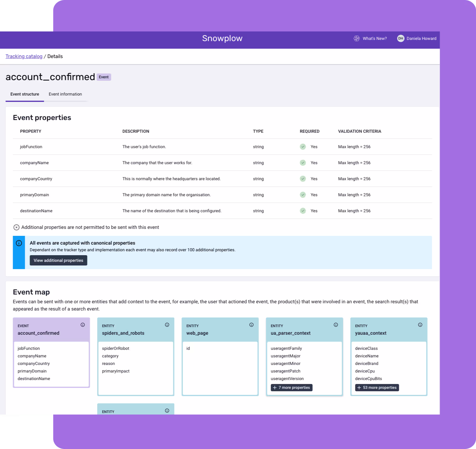Screen dimensions: 476x449
Task: Open info icon on web_page entity card
Action: tap(251, 325)
